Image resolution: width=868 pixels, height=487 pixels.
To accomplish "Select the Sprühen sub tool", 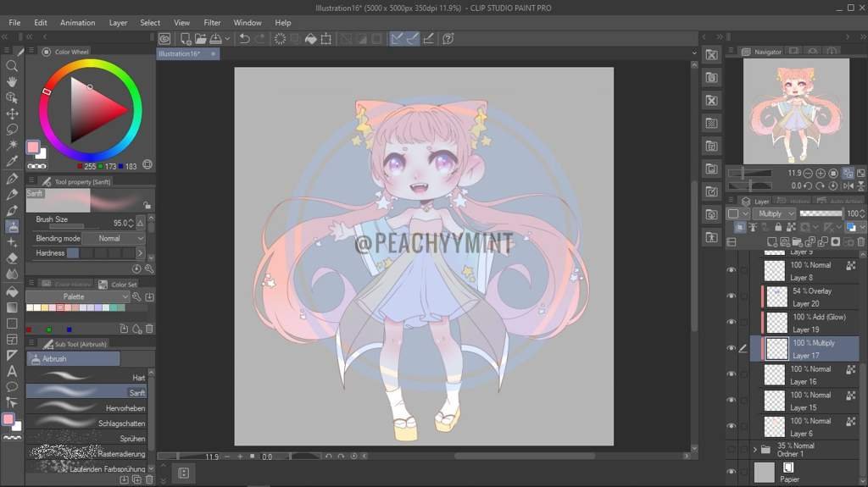I will 86,439.
